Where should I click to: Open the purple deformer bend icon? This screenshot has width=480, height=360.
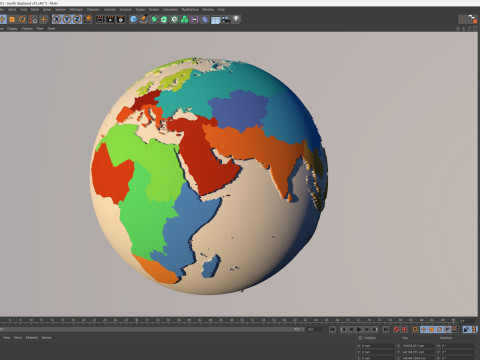(205, 19)
